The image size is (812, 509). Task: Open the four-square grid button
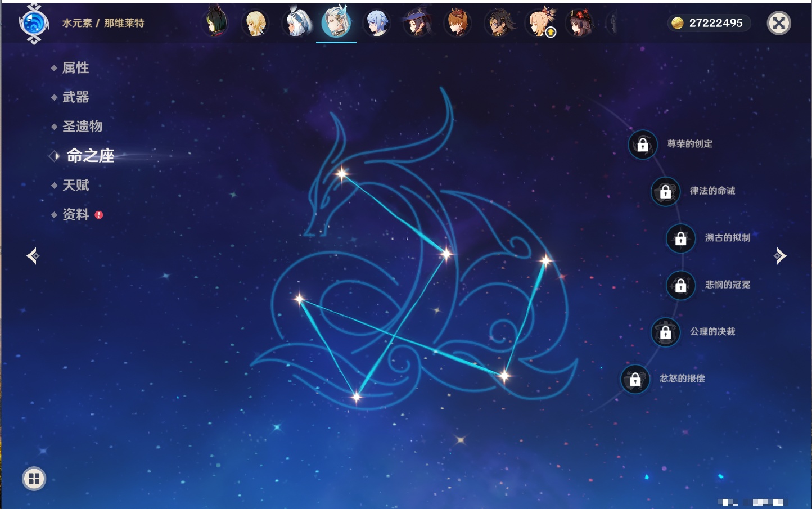tap(34, 479)
